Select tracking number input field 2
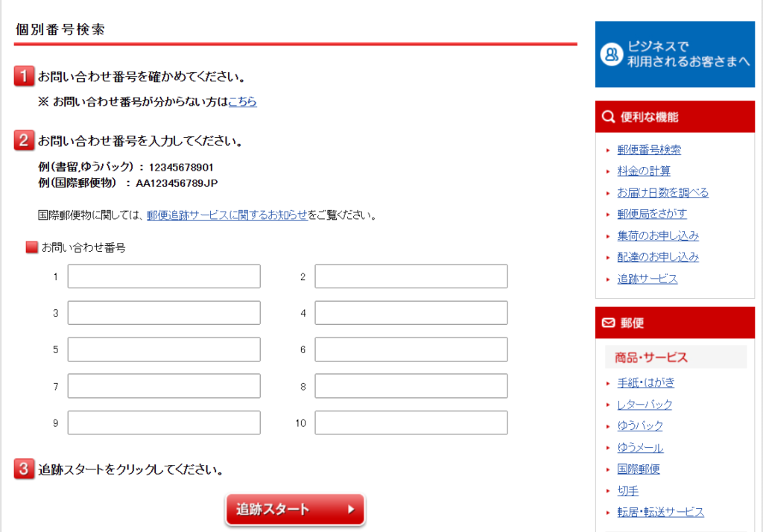Screen dimensions: 763x532 411,276
